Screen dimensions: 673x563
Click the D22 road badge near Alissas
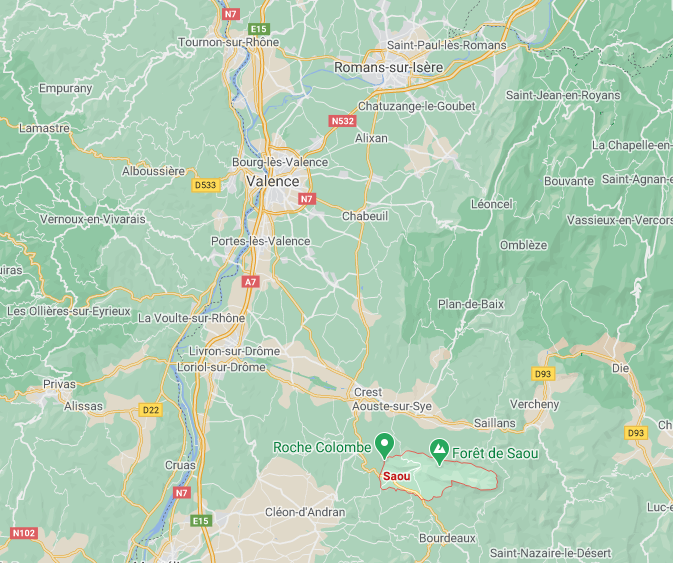pos(151,410)
